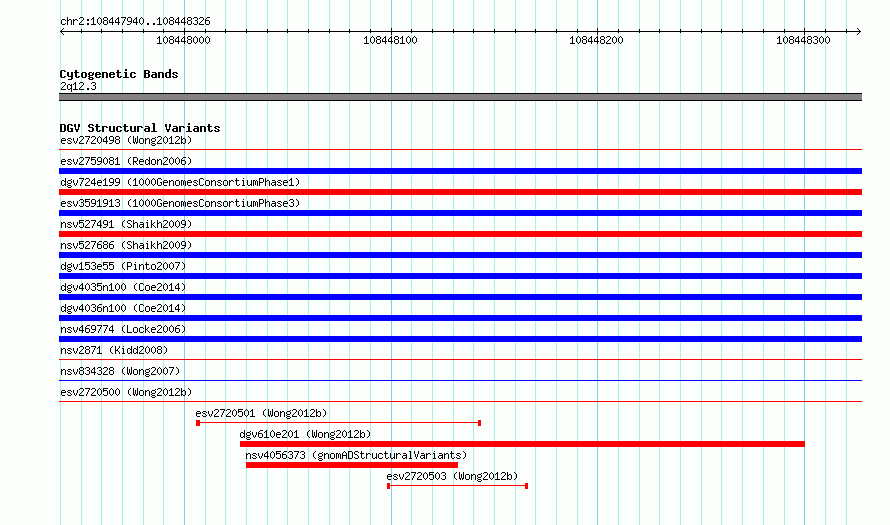Click the thin red esv2720498 line
This screenshot has height=525, width=890.
460,149
